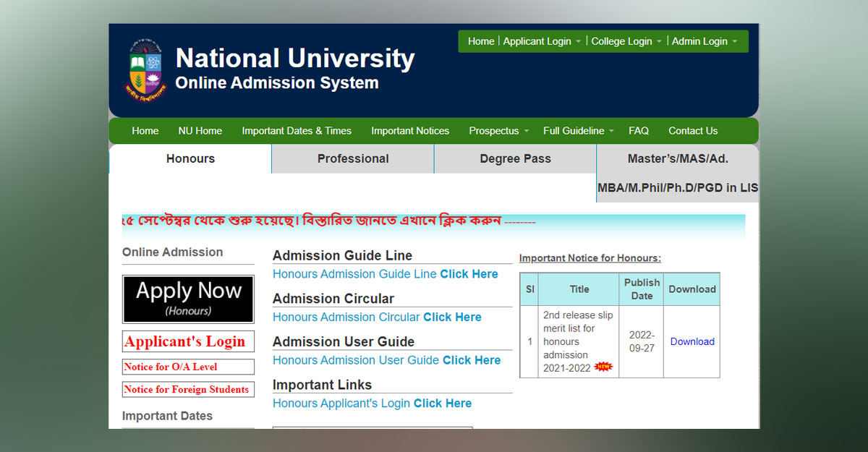The height and width of the screenshot is (452, 868).
Task: Click the Apply Now (Honours) button
Action: click(x=188, y=299)
